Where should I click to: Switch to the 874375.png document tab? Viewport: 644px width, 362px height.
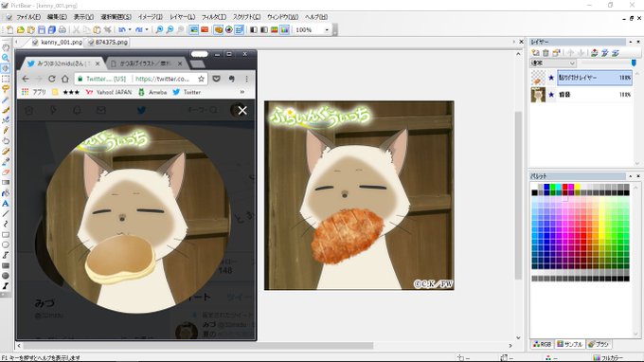(108, 42)
